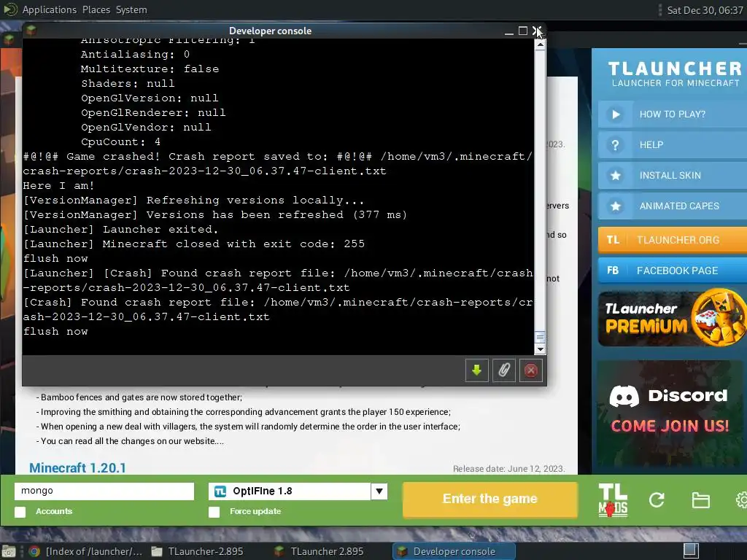Viewport: 747px width, 560px height.
Task: Open the TLAUNCHER.ORG link button
Action: point(673,239)
